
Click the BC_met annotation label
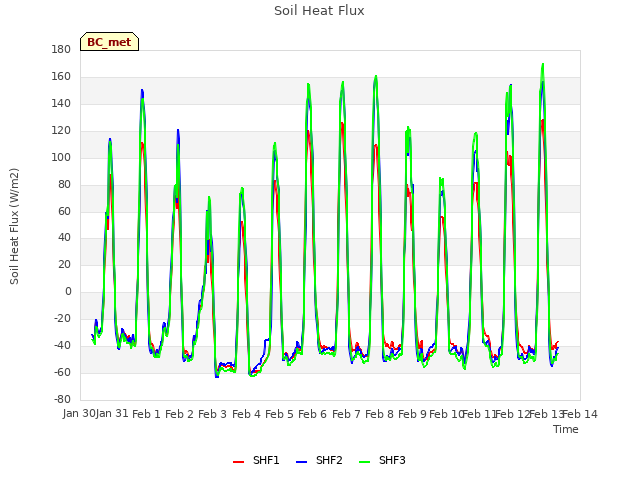(x=109, y=42)
